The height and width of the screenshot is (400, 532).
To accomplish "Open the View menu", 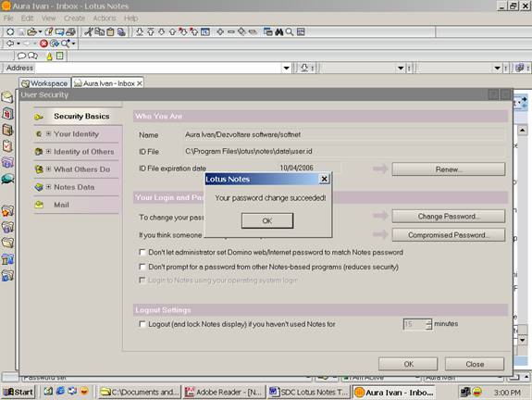I will point(48,18).
